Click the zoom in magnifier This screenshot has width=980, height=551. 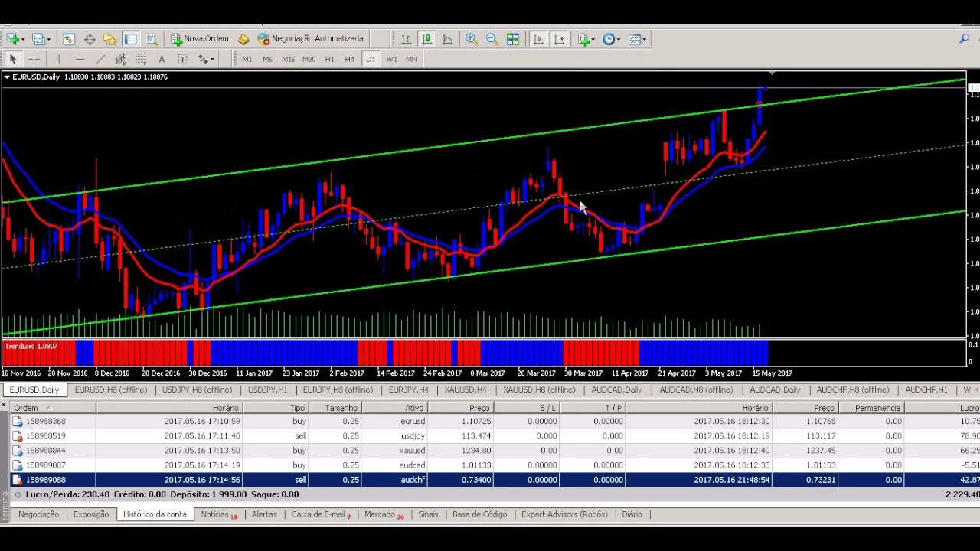click(472, 39)
